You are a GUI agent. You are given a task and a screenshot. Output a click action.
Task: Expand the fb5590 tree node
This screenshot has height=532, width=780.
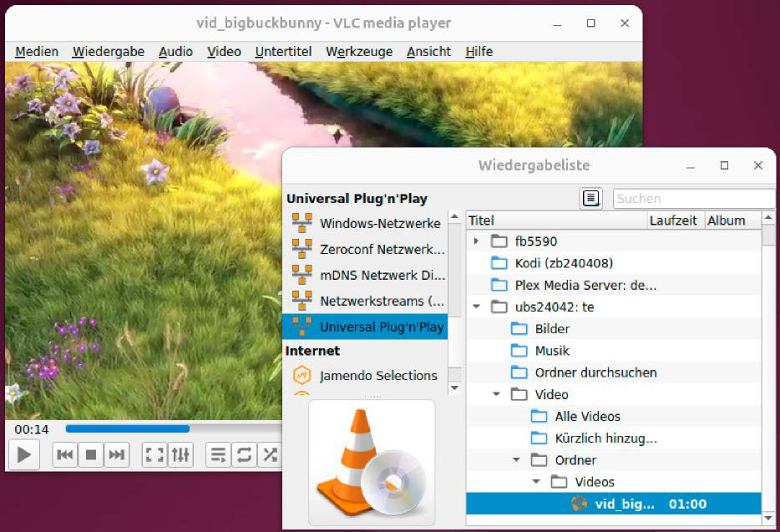477,241
